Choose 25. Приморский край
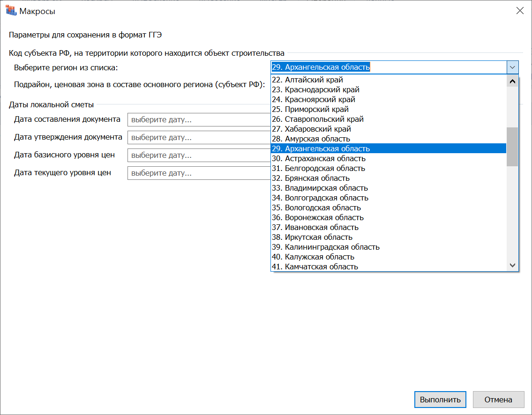532x415 pixels. 317,110
